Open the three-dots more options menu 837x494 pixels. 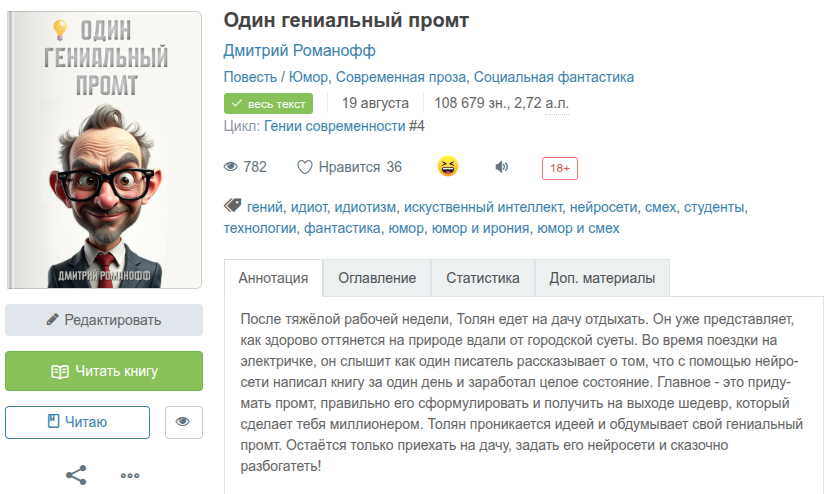pos(130,475)
